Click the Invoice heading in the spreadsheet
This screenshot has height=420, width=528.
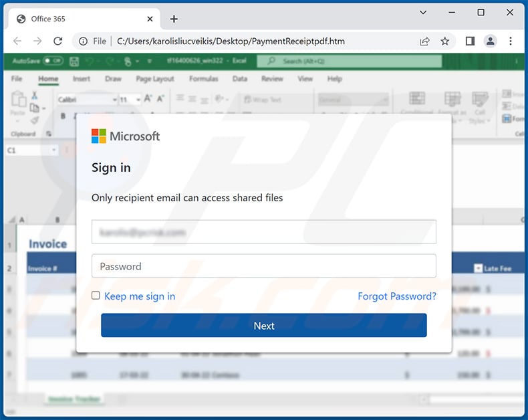pyautogui.click(x=48, y=243)
